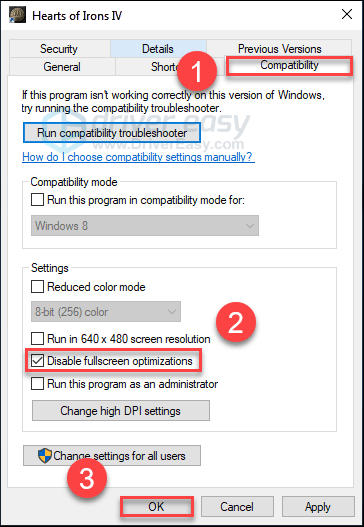The width and height of the screenshot is (364, 527).
Task: Click Run compatibility troubleshooter button
Action: (112, 133)
